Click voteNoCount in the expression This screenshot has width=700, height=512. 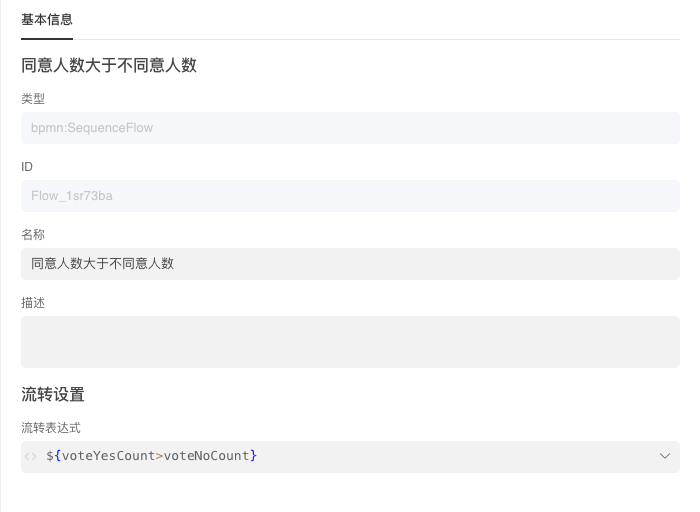pyautogui.click(x=206, y=456)
